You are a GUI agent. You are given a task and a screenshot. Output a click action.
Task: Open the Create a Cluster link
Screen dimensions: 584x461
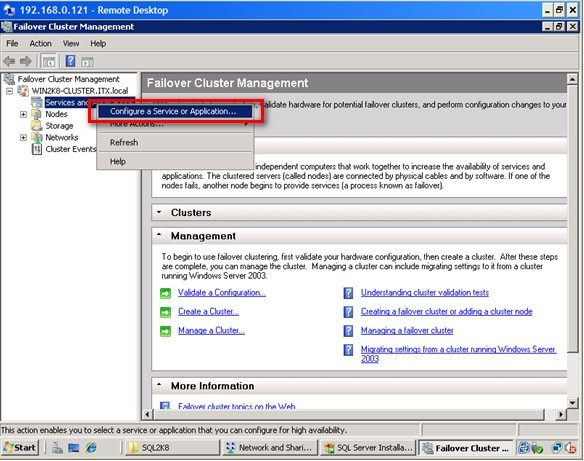[x=208, y=312]
